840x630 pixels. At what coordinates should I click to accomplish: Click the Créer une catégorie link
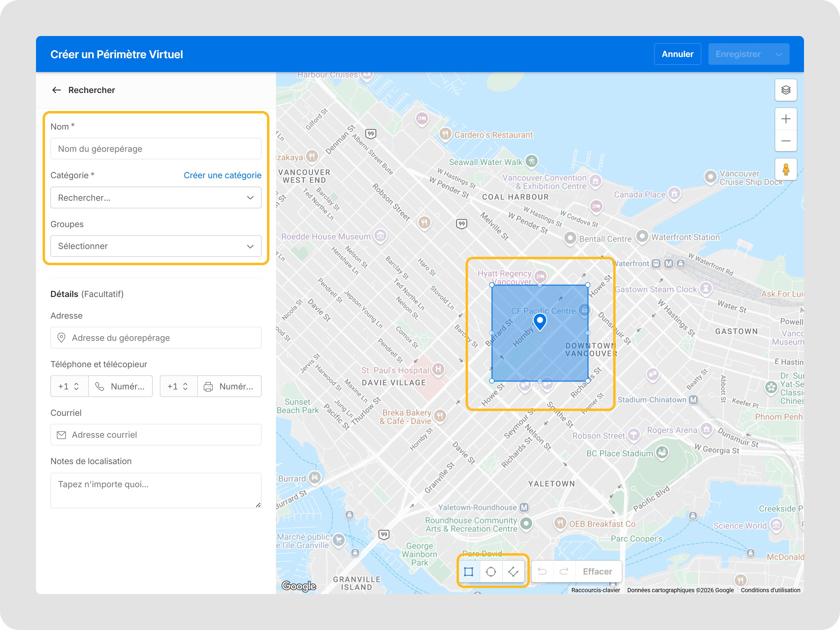(222, 175)
